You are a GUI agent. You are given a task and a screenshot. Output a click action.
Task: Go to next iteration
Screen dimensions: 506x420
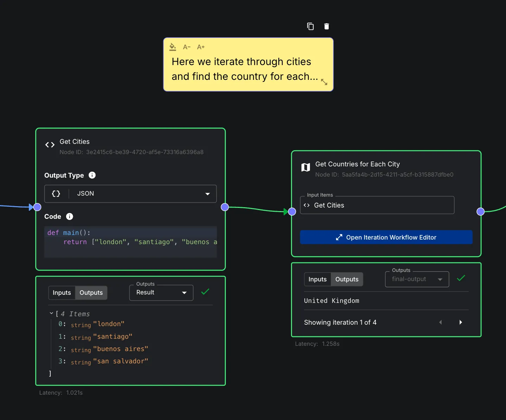click(461, 322)
